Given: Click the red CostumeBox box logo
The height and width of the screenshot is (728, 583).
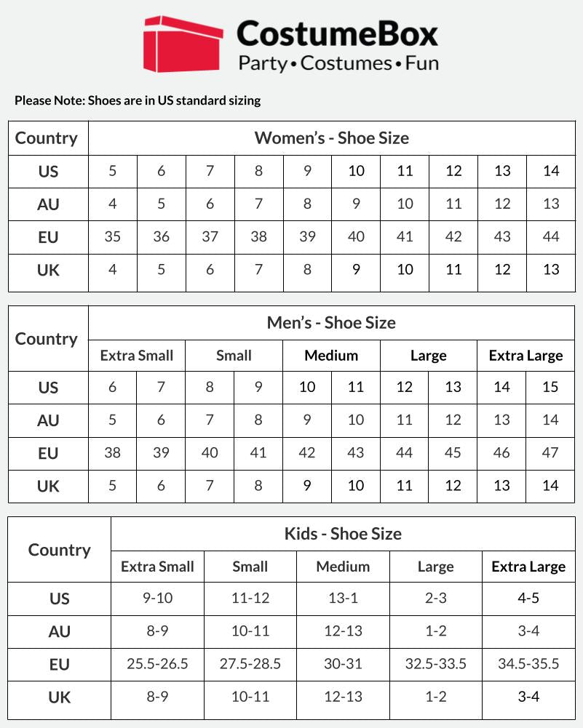Looking at the screenshot, I should coord(183,44).
